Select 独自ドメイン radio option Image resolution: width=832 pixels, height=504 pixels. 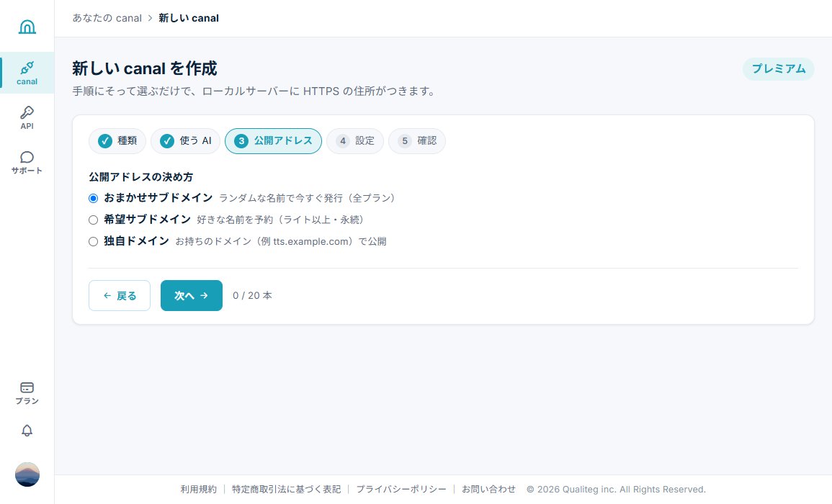(x=94, y=241)
